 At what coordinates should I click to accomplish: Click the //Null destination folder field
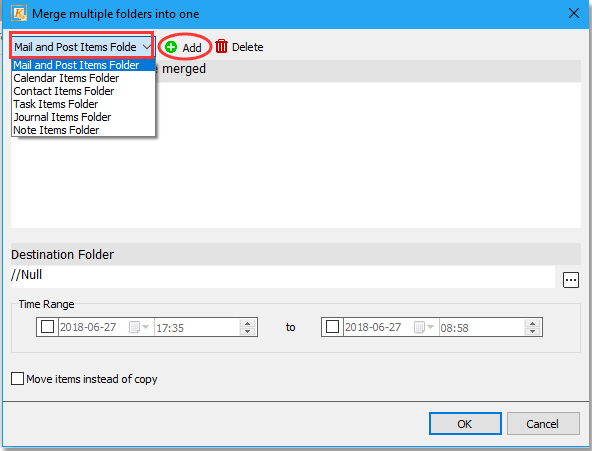(283, 276)
